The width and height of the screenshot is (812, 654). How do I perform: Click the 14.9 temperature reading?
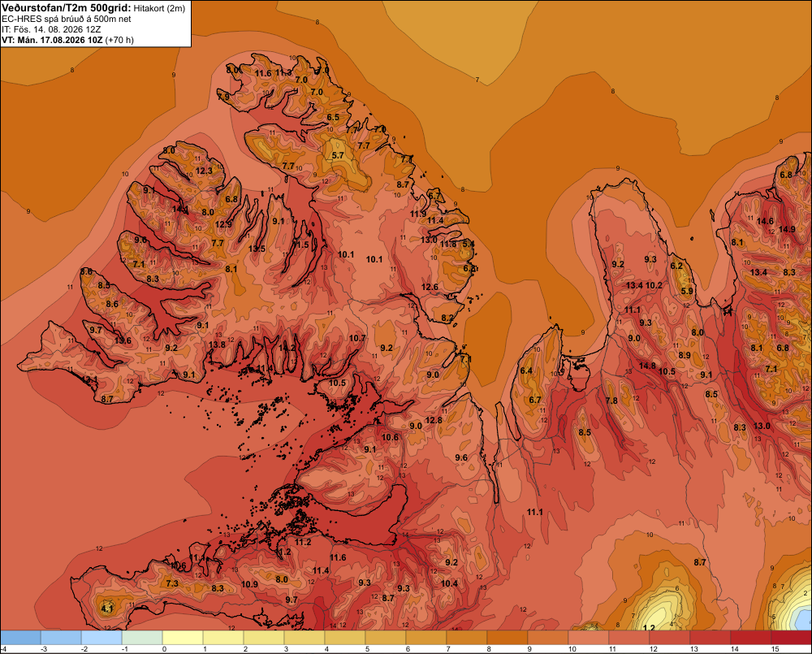(x=787, y=229)
